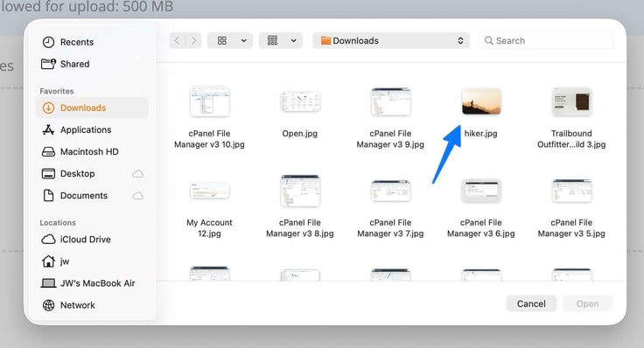Click the Downloads arrow icon in sidebar
Image resolution: width=644 pixels, height=348 pixels.
click(48, 108)
